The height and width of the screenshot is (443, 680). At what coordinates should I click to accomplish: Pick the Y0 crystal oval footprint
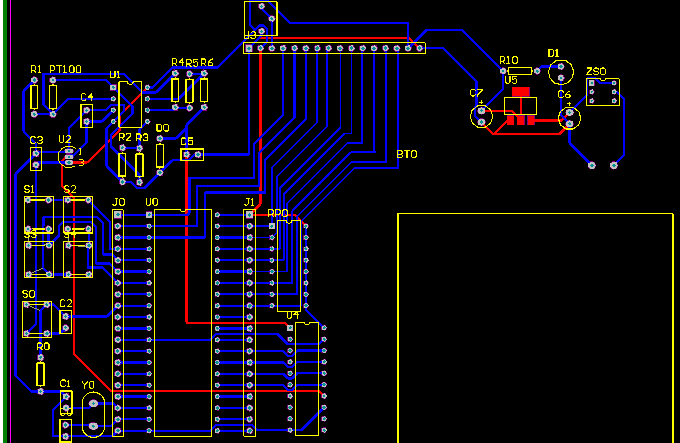[x=93, y=415]
